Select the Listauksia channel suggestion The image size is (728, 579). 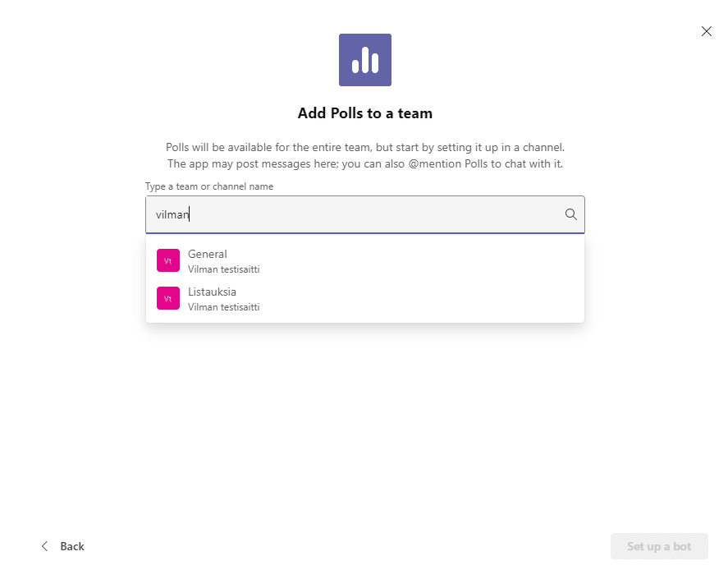click(x=212, y=292)
